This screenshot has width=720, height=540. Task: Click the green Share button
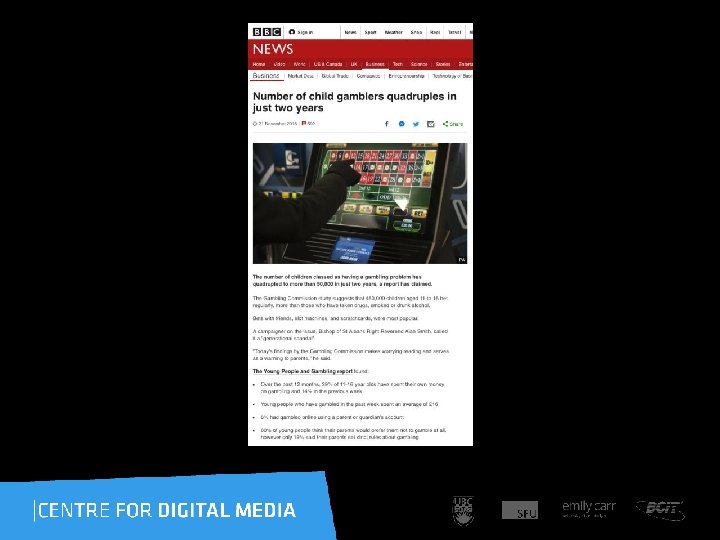(x=453, y=124)
